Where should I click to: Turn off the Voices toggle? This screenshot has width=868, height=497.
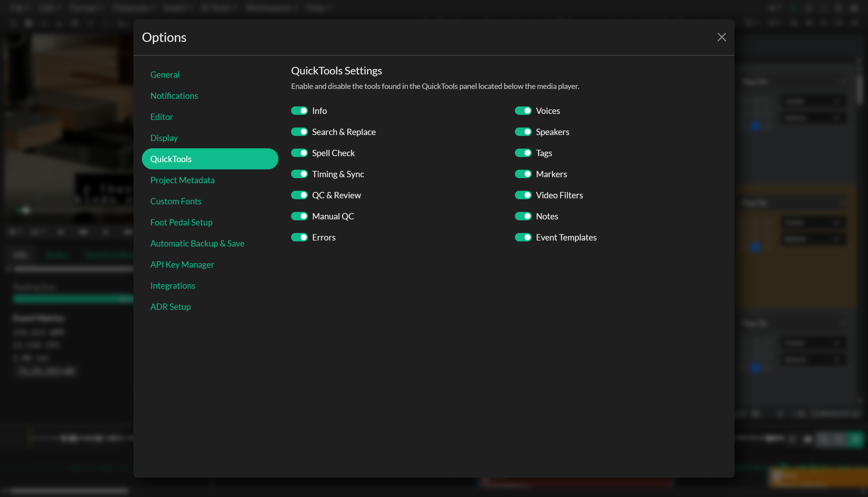[x=523, y=111]
